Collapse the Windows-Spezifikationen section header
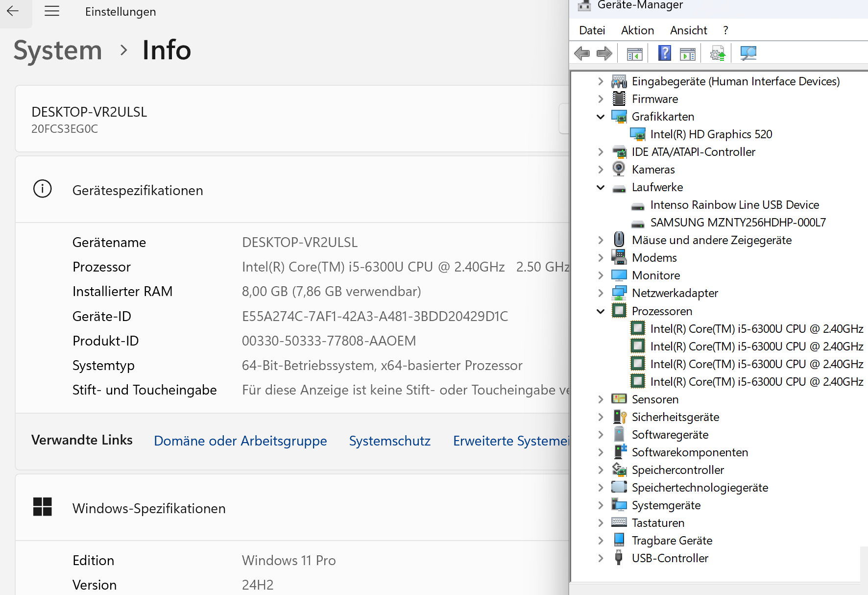The height and width of the screenshot is (595, 868). pos(292,508)
